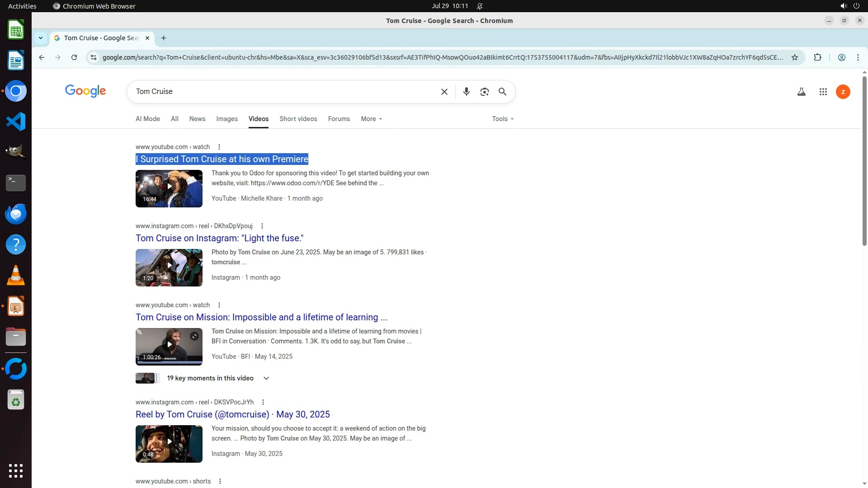View site information icon in address bar
This screenshot has width=868, height=488.
[93, 57]
